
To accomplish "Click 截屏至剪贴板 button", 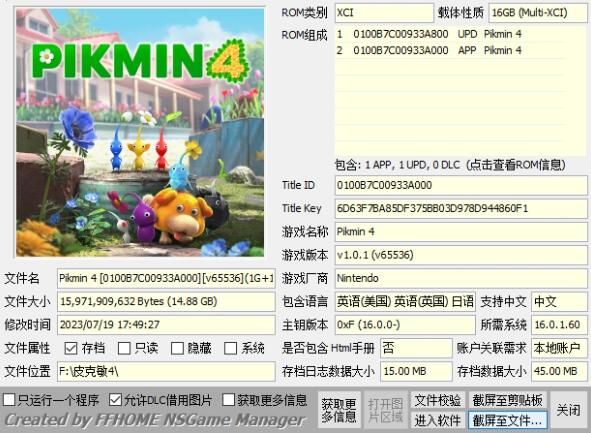I will tap(508, 400).
